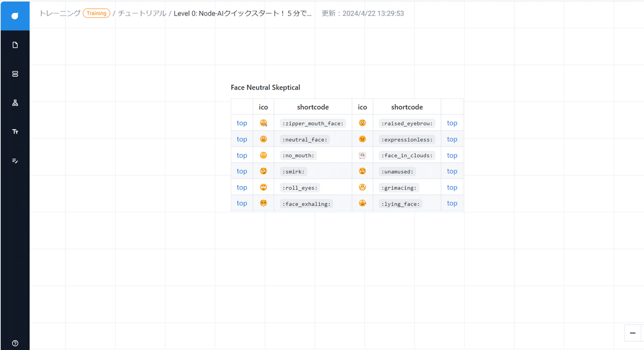Click the expressionless emoji
The image size is (644, 350).
pos(362,139)
